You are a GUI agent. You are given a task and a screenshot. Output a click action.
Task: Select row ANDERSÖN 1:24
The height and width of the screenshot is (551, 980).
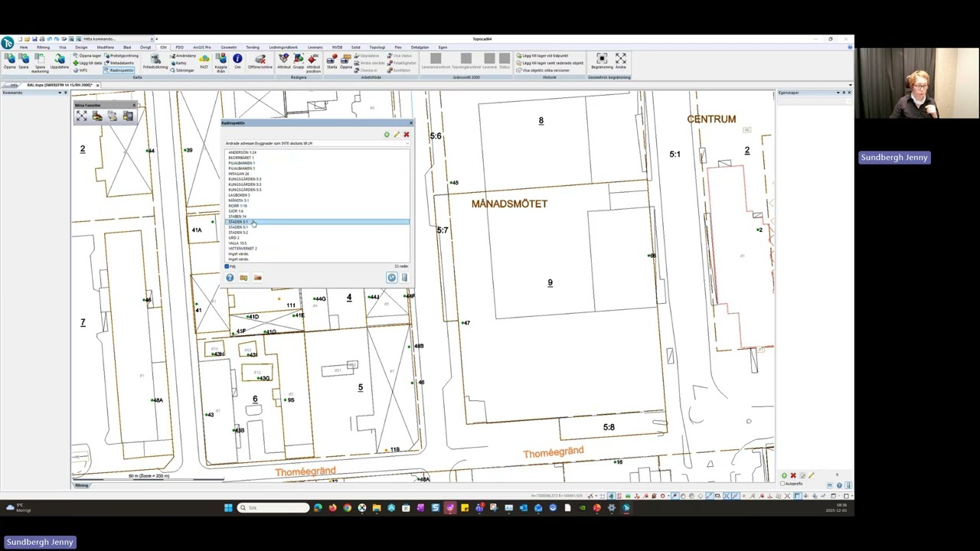click(317, 152)
